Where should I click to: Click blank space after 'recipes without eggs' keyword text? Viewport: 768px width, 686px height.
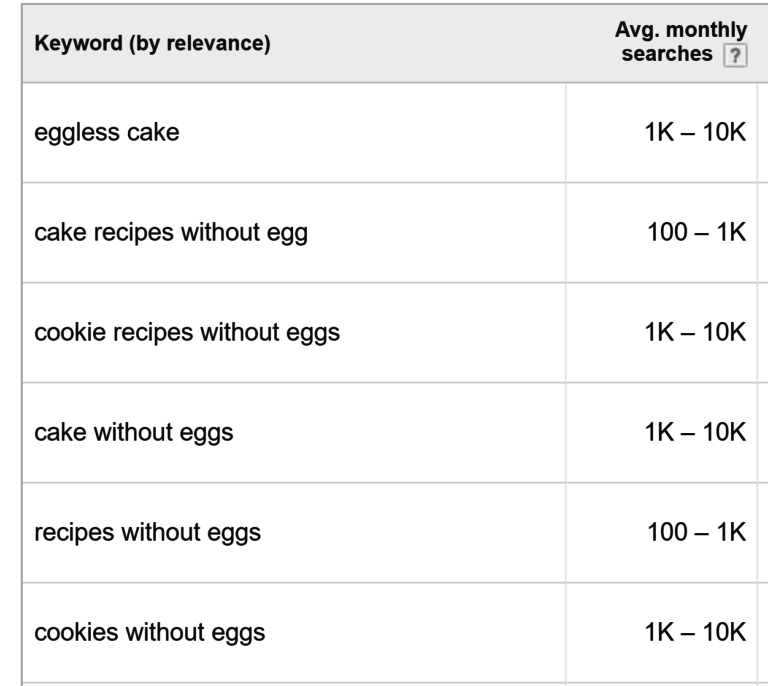[414, 532]
